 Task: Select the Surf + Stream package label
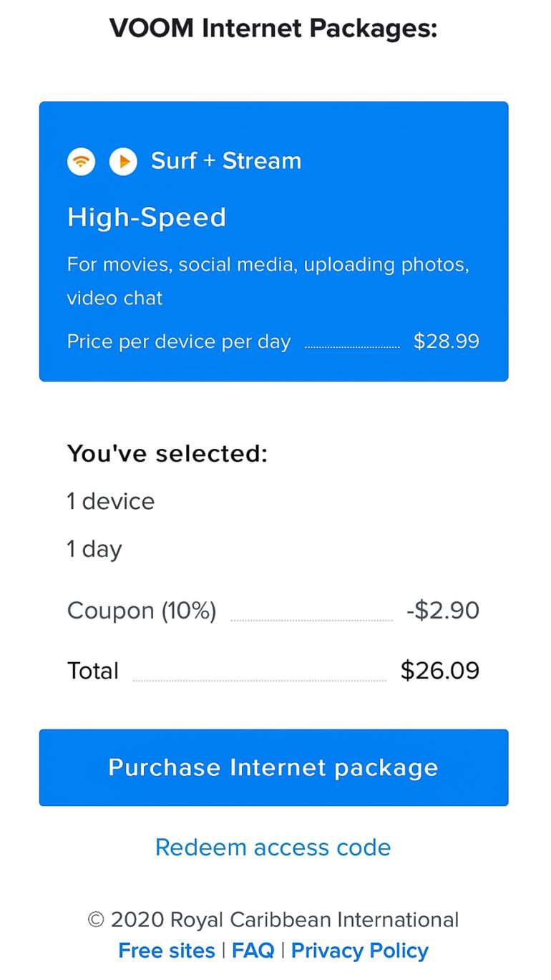tap(225, 161)
